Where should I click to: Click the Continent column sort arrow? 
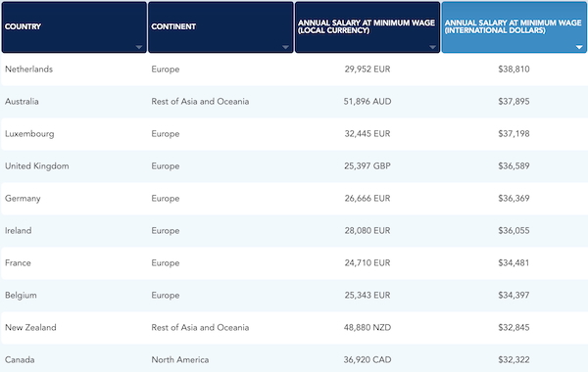[285, 47]
